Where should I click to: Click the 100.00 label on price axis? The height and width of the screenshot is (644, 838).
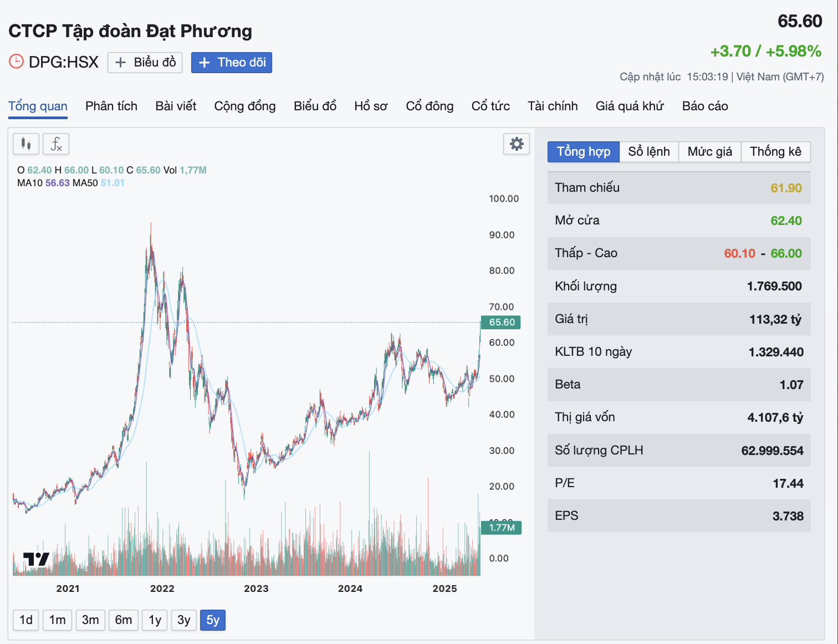(504, 198)
